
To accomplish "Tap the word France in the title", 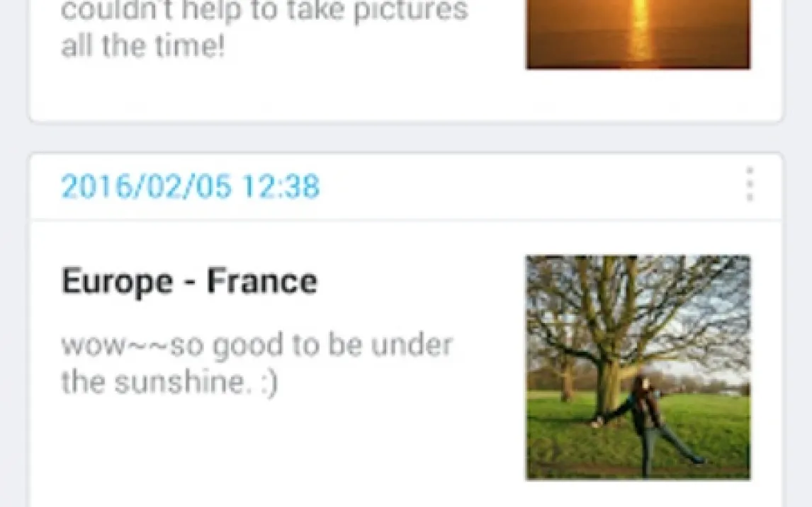I will [262, 281].
